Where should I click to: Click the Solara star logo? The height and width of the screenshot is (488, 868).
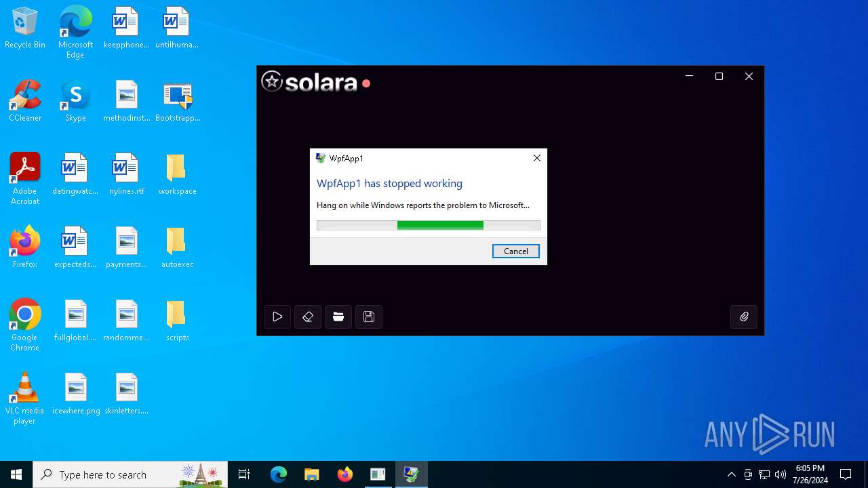[272, 81]
